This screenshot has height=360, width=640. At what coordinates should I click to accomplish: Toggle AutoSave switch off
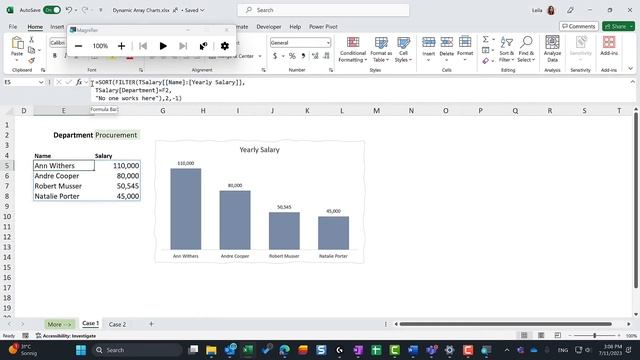coord(52,10)
